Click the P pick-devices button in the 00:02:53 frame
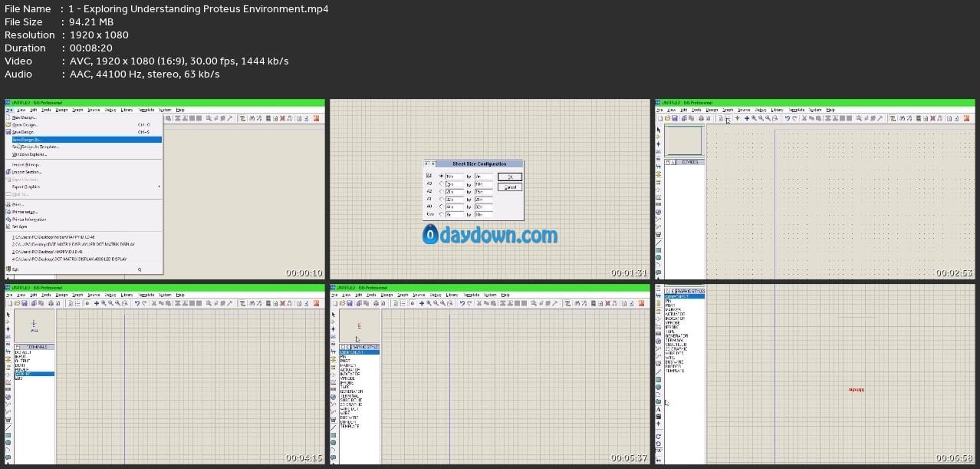This screenshot has width=980, height=469. 668,162
